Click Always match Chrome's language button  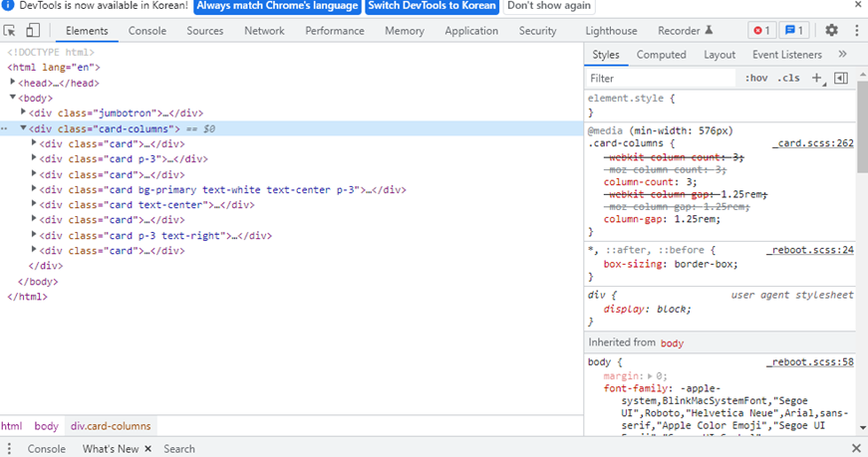coord(277,6)
